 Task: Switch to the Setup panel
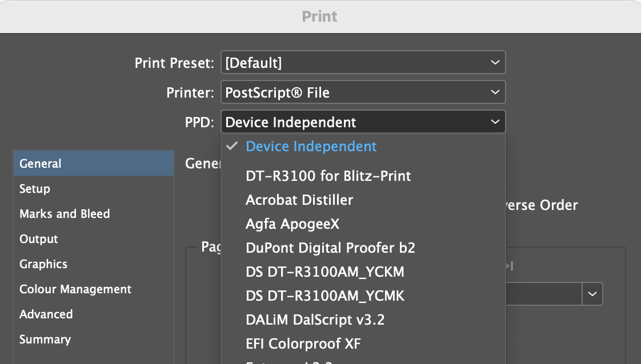[35, 189]
